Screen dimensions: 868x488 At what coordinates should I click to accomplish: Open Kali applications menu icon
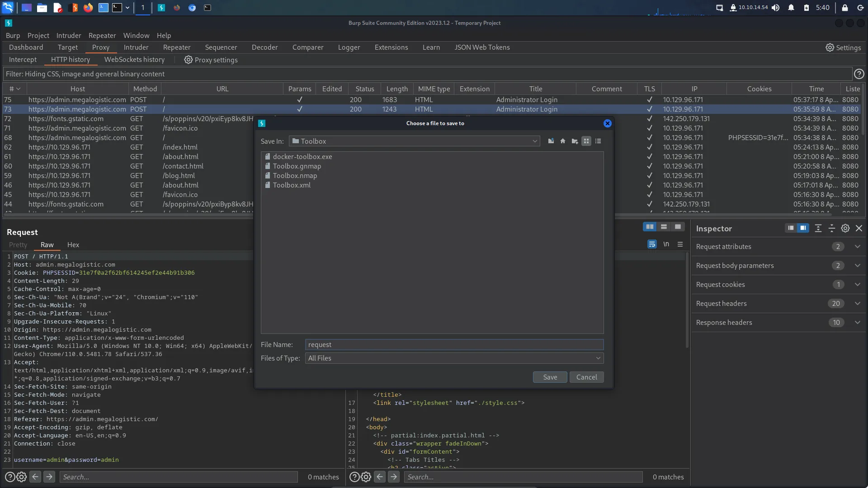[8, 7]
